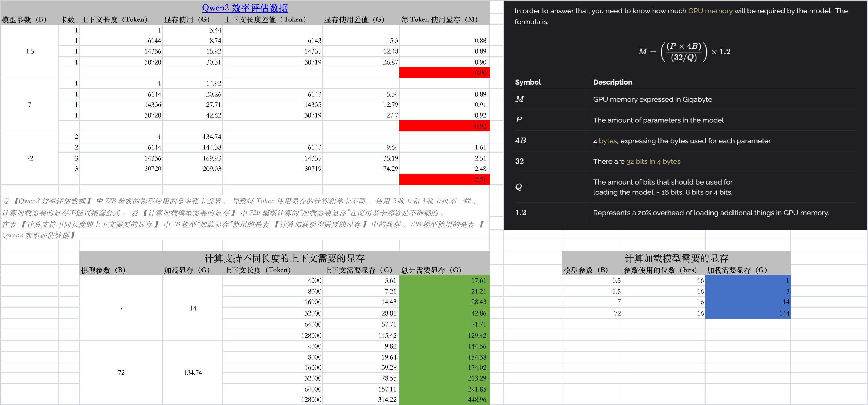Open the Qwen2 效率评估数据 hyperlink
This screenshot has width=868, height=405.
click(x=245, y=8)
